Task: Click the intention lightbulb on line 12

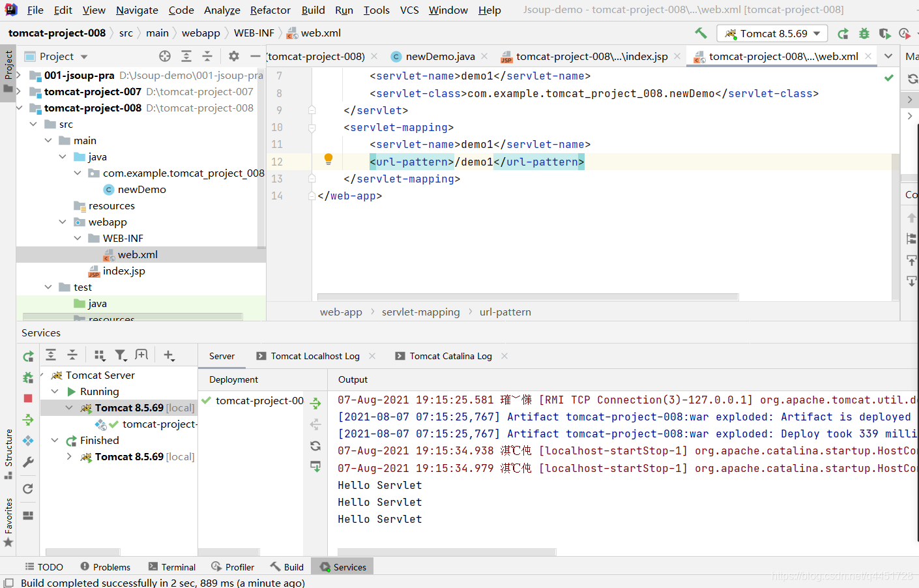Action: tap(328, 158)
